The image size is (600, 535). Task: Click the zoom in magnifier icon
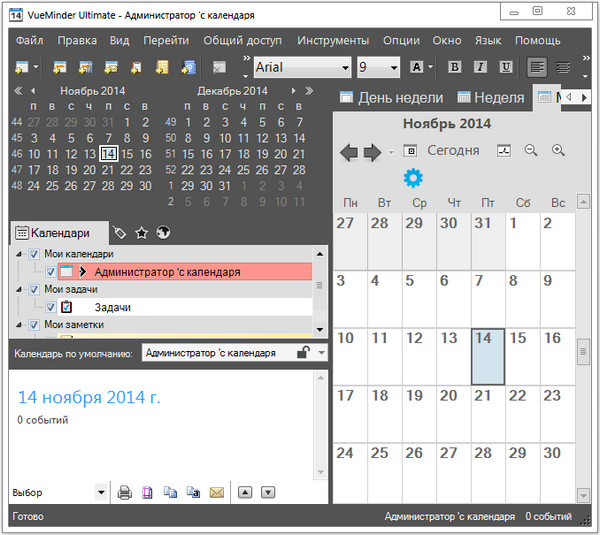[x=558, y=150]
